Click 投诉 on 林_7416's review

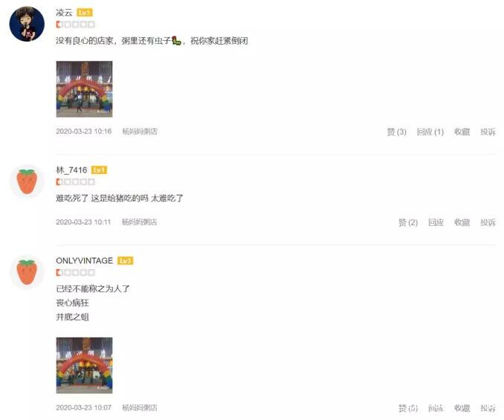point(488,222)
